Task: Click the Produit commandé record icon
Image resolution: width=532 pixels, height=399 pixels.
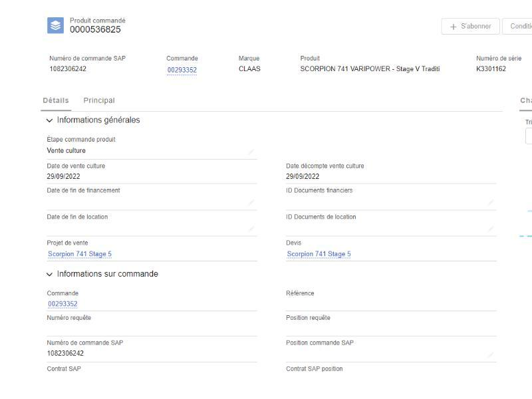Action: [57, 25]
